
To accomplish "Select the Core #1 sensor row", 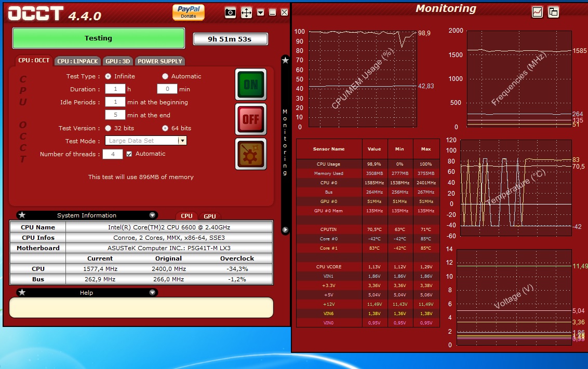I will point(368,248).
